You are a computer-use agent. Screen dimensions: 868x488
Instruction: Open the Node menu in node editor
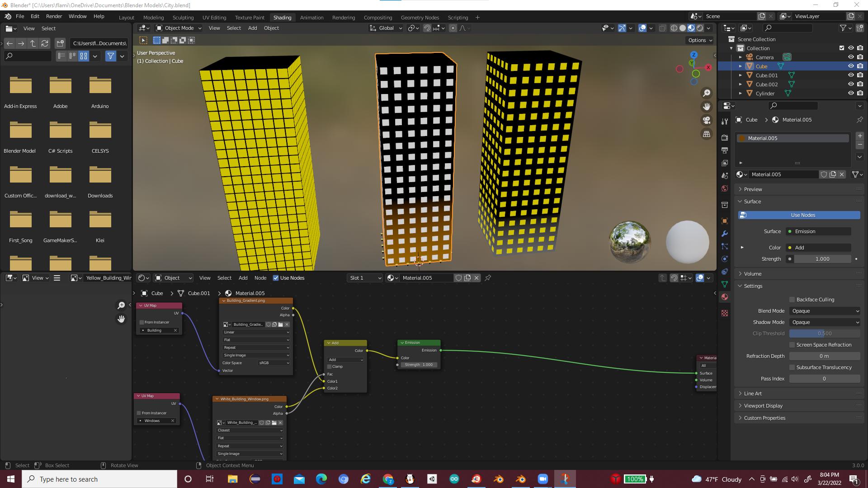coord(260,278)
